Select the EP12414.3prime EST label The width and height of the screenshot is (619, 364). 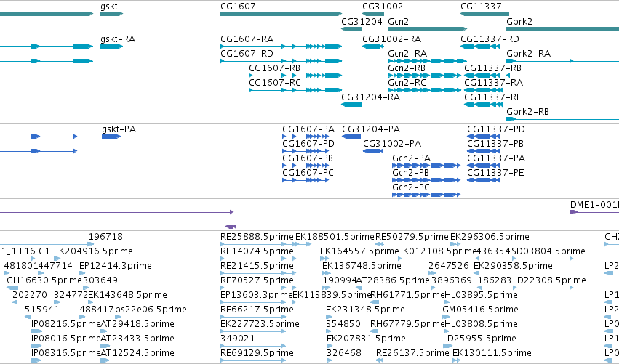coord(116,266)
